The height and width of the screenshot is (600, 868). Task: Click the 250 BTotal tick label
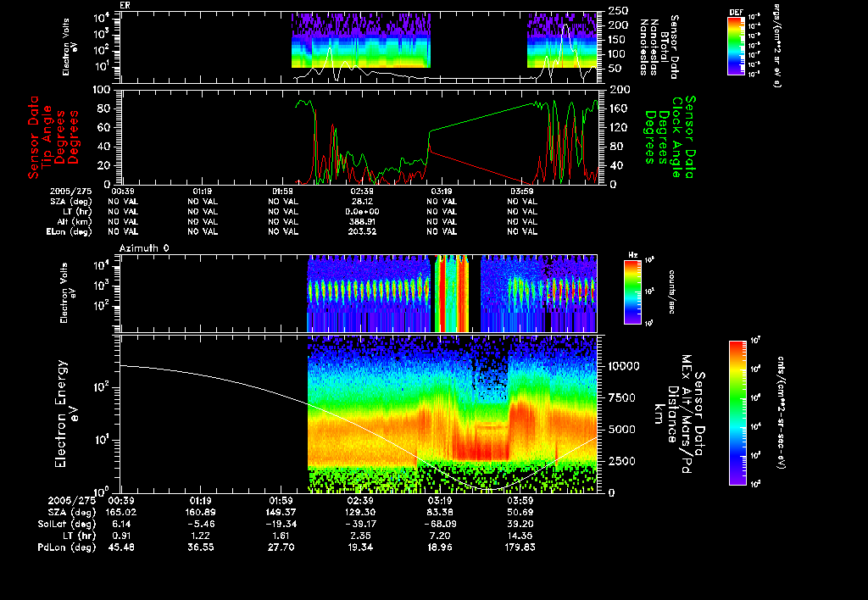point(618,10)
